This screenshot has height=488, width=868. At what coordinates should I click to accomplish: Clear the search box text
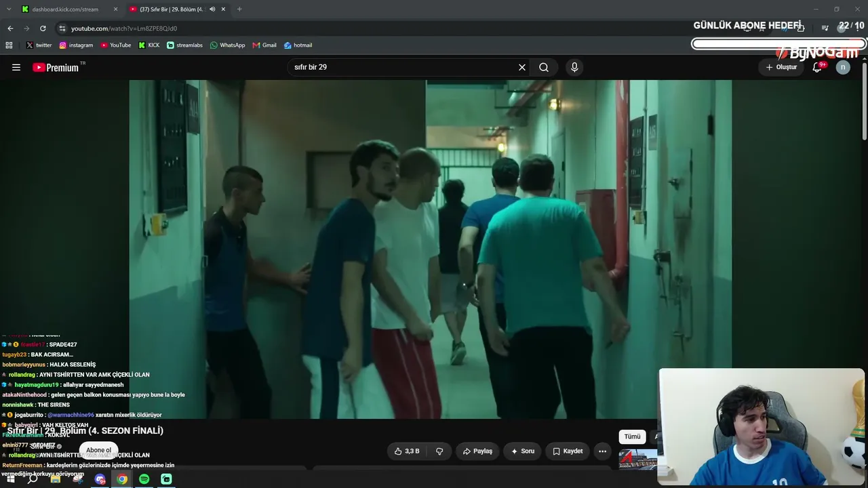click(x=522, y=67)
